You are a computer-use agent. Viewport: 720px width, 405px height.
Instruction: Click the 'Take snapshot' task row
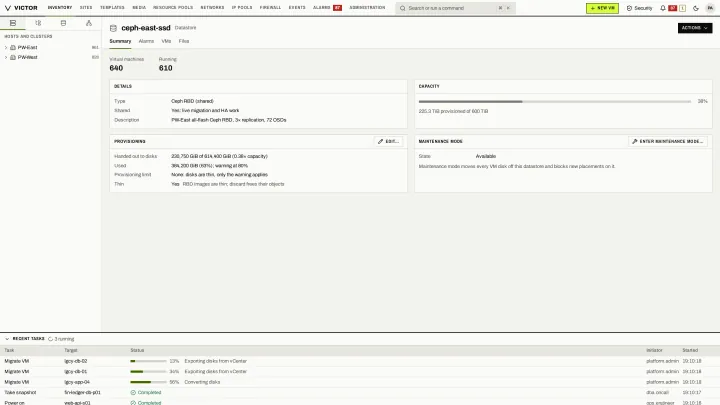(x=360, y=393)
